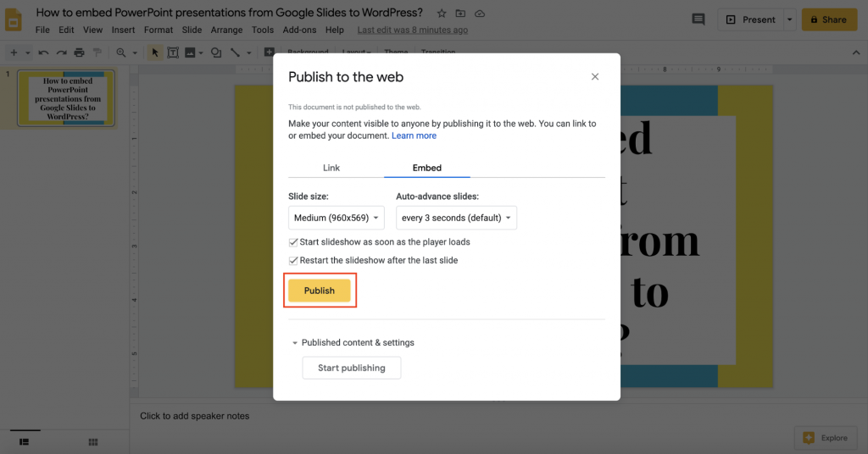Click the Start publishing button
The height and width of the screenshot is (454, 868).
click(352, 368)
